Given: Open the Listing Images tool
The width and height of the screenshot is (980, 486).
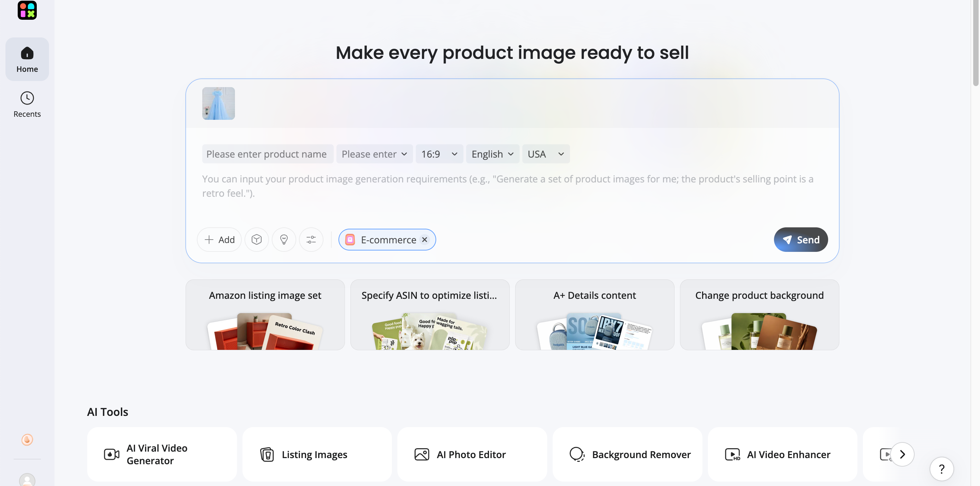Looking at the screenshot, I should [x=317, y=454].
